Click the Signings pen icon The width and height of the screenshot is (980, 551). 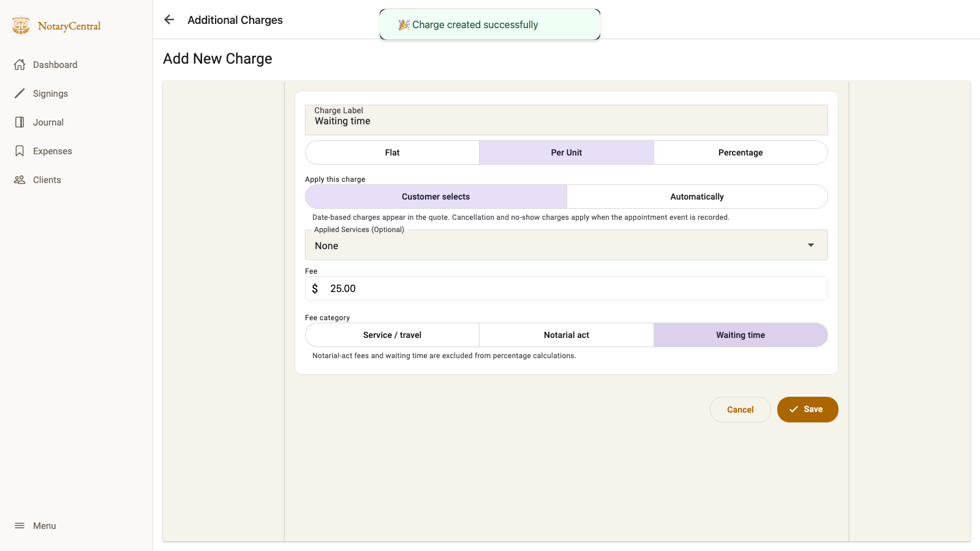[20, 93]
